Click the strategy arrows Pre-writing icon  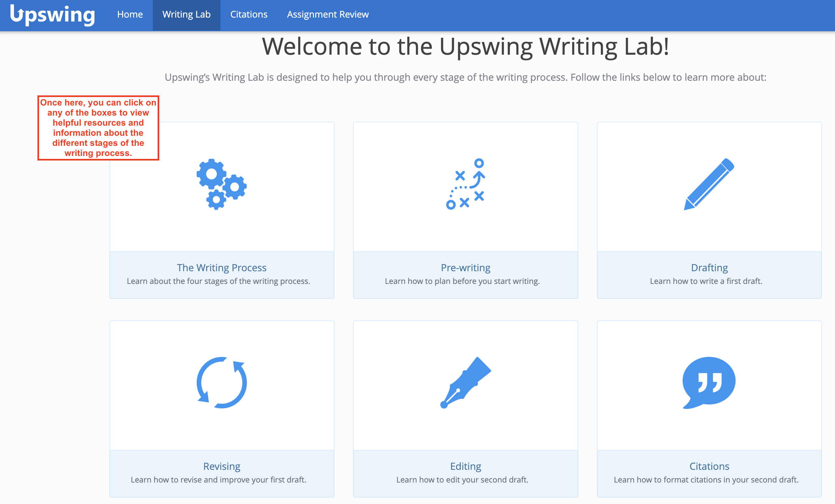pos(465,184)
